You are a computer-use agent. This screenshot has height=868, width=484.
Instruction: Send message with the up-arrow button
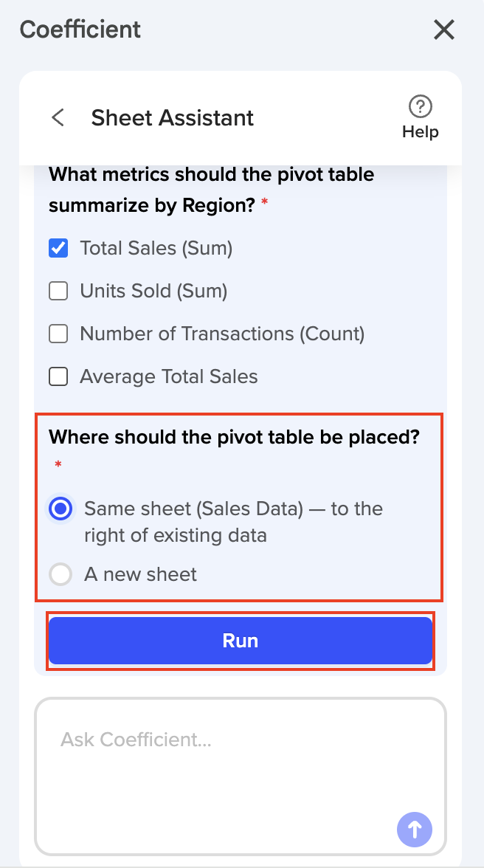coord(415,829)
